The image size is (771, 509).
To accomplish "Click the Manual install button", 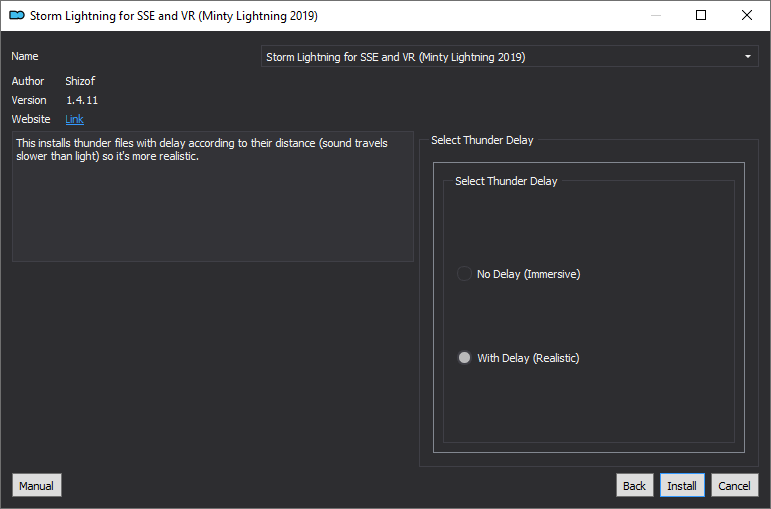I will point(36,485).
